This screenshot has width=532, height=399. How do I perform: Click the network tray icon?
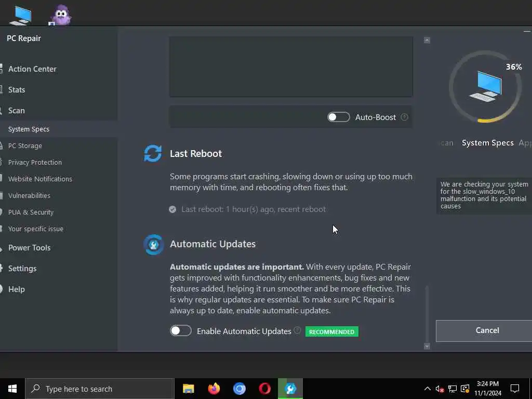coord(453,389)
